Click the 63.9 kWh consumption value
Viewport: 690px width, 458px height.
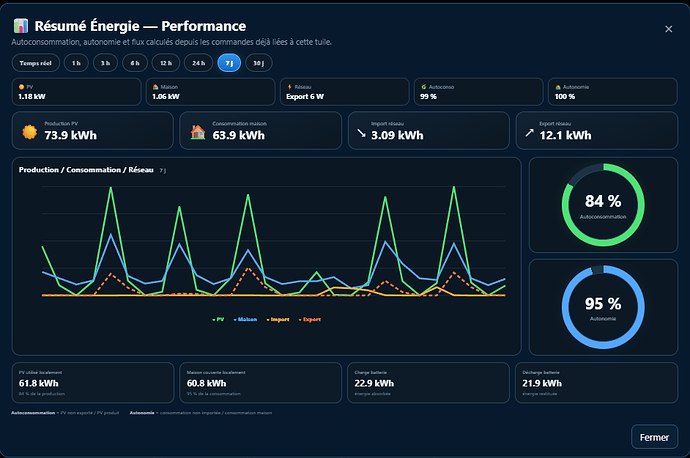point(239,136)
